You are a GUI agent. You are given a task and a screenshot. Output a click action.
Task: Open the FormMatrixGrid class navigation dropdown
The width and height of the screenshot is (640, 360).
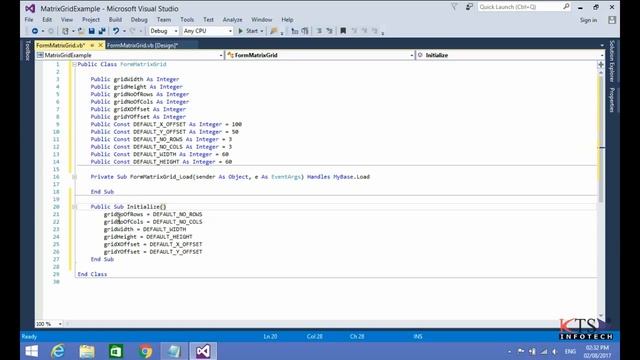tap(320, 55)
